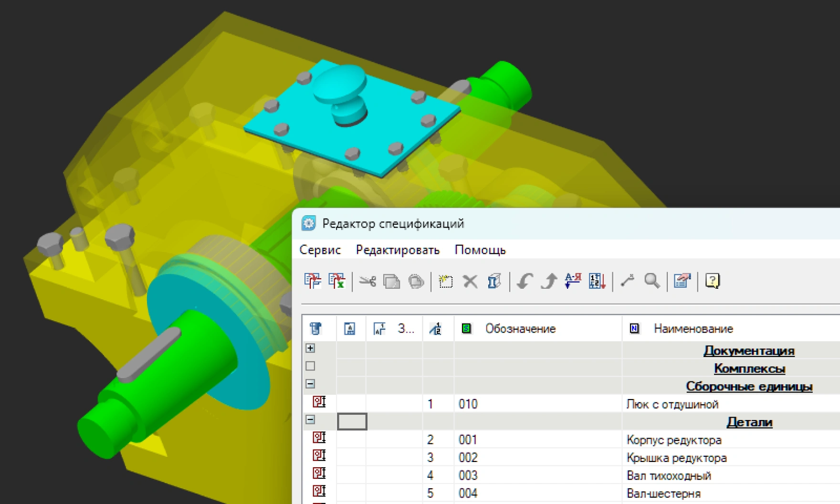Click the properties icon with pointing hand
Image resolution: width=840 pixels, height=504 pixels.
tap(682, 281)
